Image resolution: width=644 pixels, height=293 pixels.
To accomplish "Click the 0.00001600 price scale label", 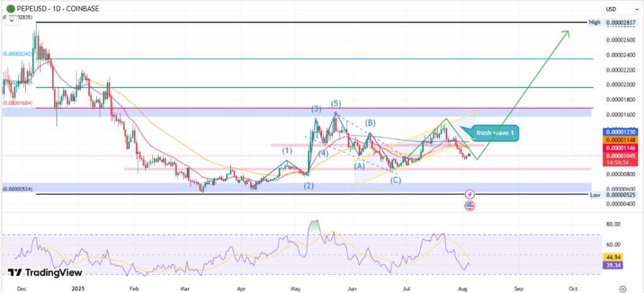I will tap(621, 114).
